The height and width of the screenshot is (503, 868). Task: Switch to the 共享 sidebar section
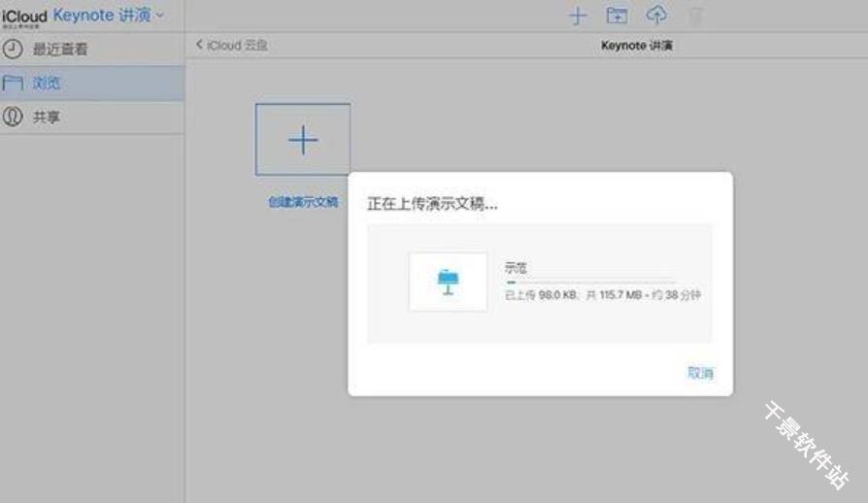[x=47, y=117]
